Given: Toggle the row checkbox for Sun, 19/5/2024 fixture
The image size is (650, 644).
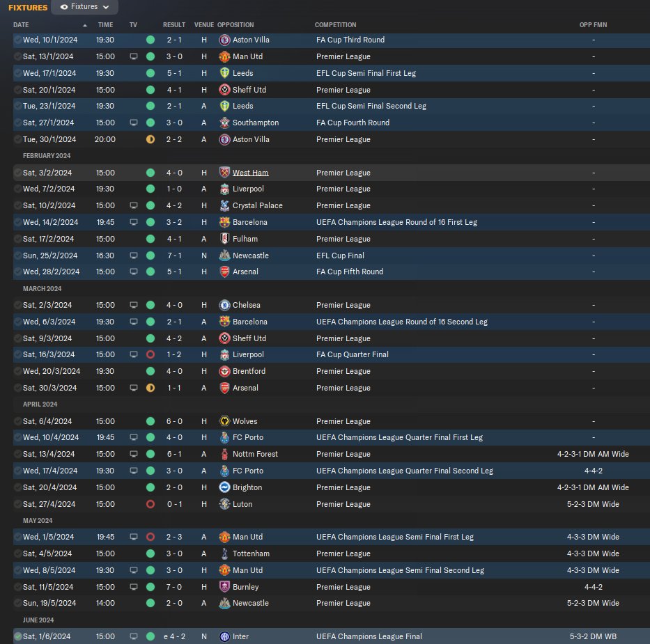Looking at the screenshot, I should (18, 603).
